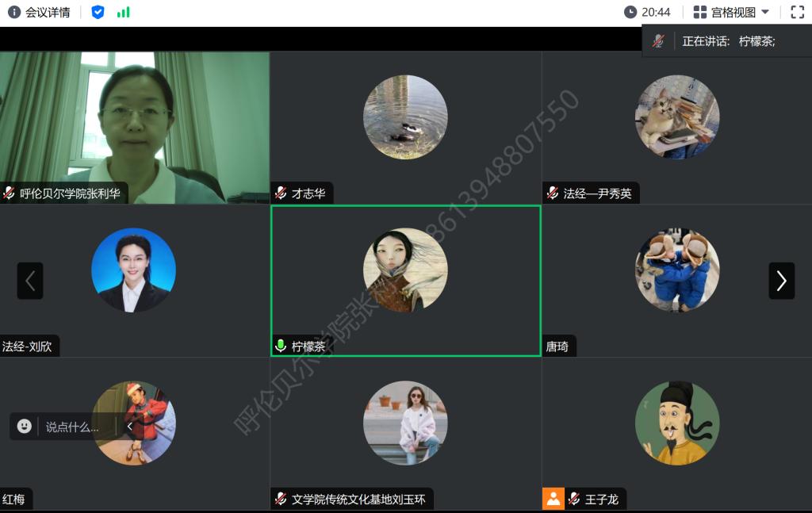Select 法经-刘欣 participant avatar
The width and height of the screenshot is (812, 513).
[x=133, y=270]
